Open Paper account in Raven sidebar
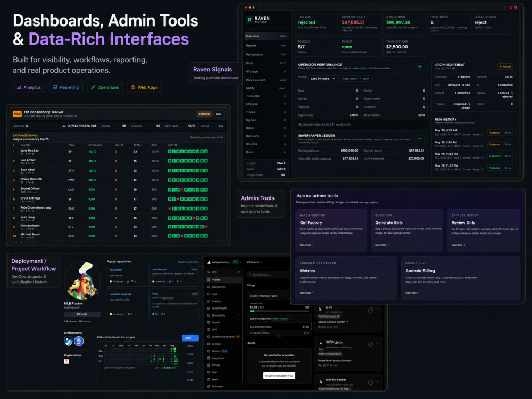This screenshot has width=532, height=399. tap(266, 80)
